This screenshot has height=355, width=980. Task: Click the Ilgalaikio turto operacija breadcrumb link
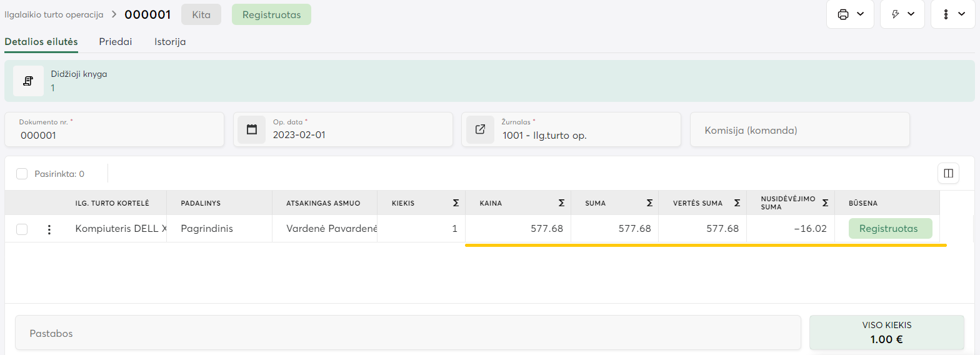[x=54, y=14]
